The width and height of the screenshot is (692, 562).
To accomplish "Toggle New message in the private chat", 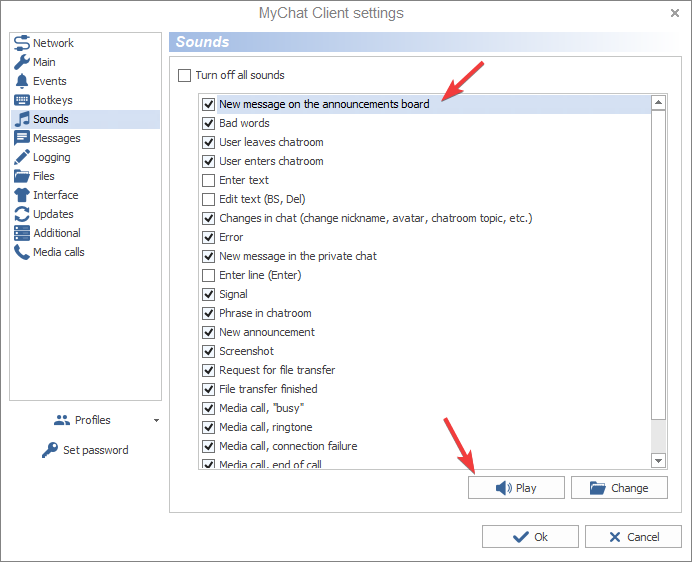I will pos(208,256).
